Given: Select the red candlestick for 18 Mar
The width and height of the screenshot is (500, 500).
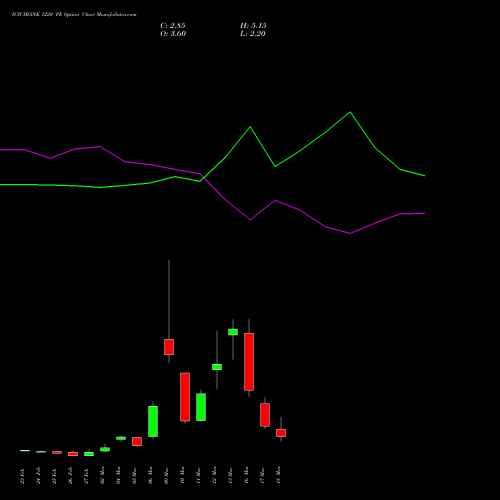Looking at the screenshot, I should [281, 433].
